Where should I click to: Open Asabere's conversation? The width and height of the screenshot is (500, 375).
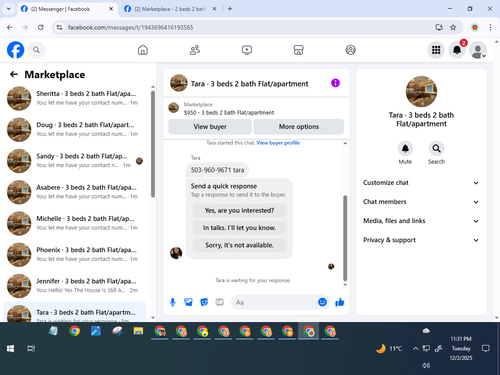[x=75, y=192]
